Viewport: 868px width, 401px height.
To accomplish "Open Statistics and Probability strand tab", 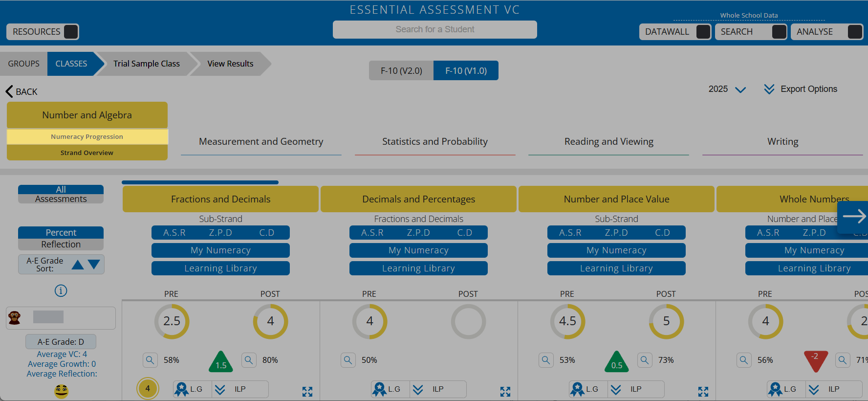I will click(x=435, y=142).
